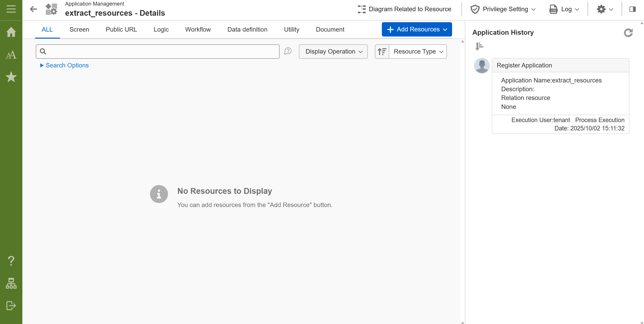Switch to the Data definition tab
The image size is (644, 324).
pyautogui.click(x=247, y=30)
